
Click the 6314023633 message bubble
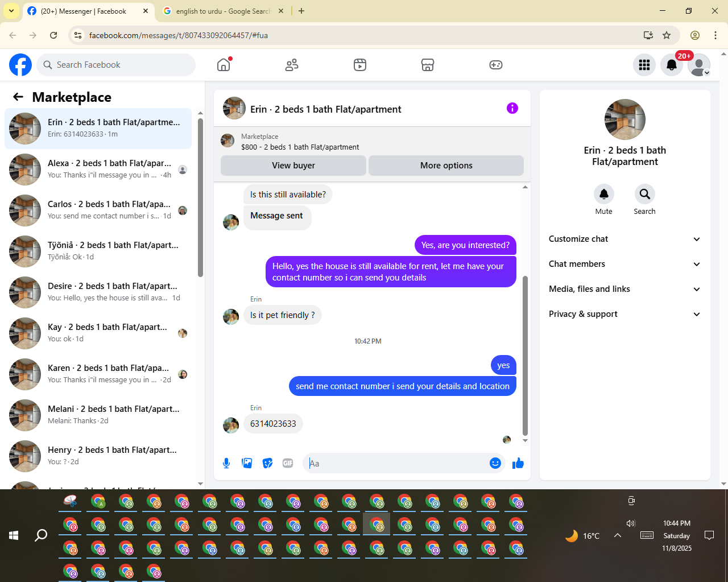pos(273,424)
